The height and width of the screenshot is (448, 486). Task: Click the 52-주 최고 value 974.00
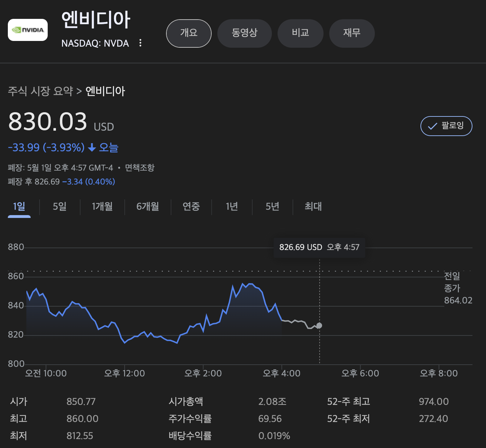click(434, 402)
